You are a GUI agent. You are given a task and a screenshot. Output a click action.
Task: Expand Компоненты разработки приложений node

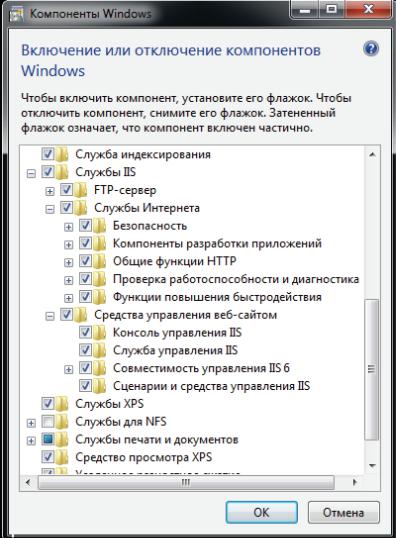(69, 245)
